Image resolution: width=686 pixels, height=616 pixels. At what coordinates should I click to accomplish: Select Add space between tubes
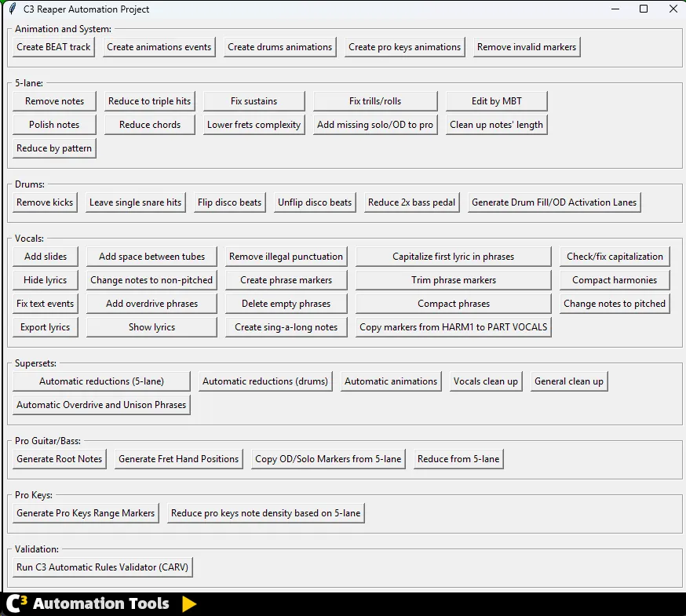[151, 257]
